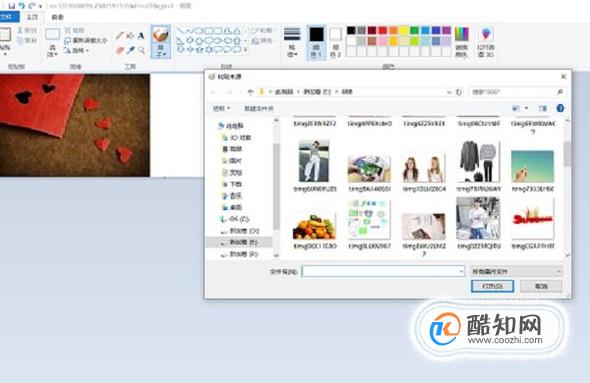Screen dimensions: 590x383
Task: Select the Pencil tool in Paint
Action: 119,36
